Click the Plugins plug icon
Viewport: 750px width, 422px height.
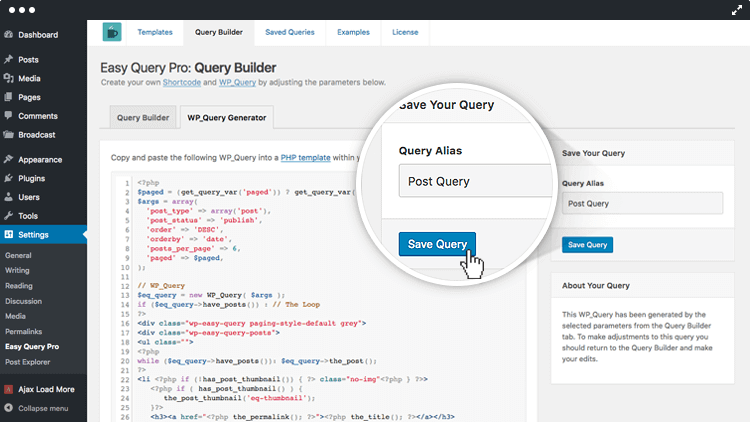point(8,178)
